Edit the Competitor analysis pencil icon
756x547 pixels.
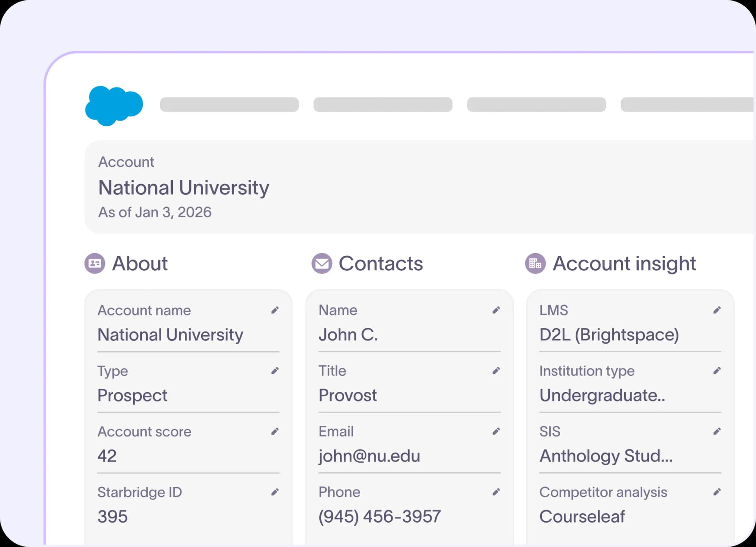(x=717, y=492)
